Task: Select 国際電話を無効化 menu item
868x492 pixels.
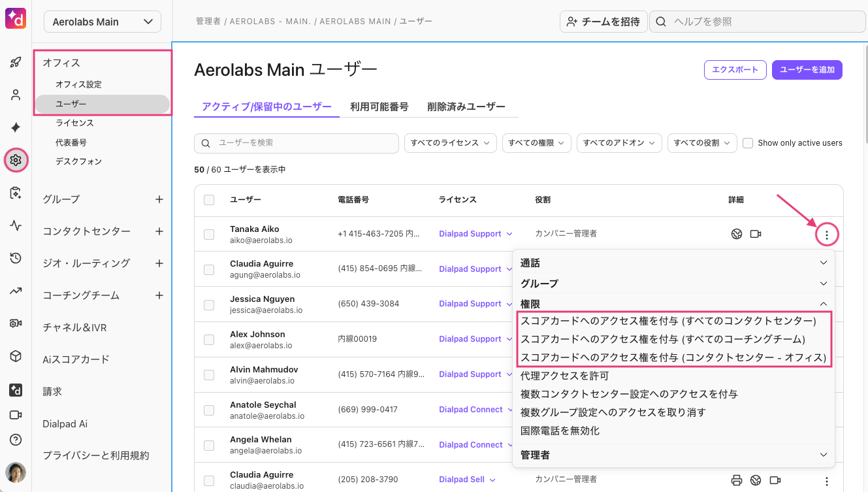Action: (560, 431)
